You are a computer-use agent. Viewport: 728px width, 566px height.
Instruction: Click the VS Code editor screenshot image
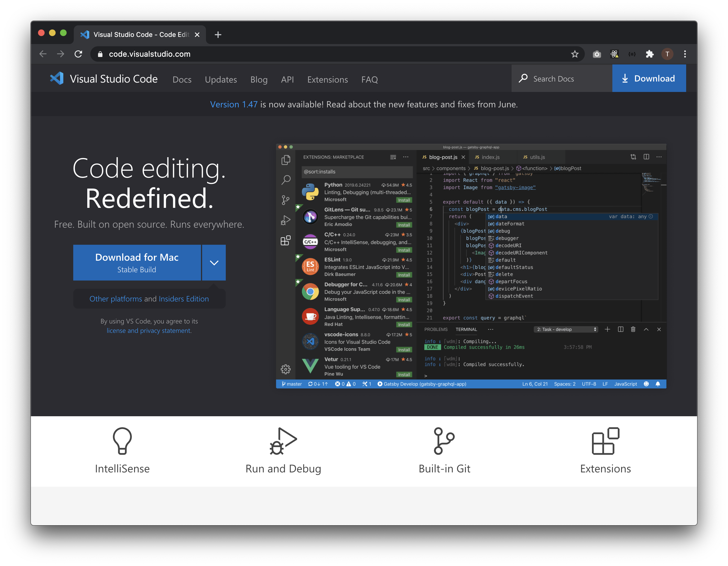[471, 266]
